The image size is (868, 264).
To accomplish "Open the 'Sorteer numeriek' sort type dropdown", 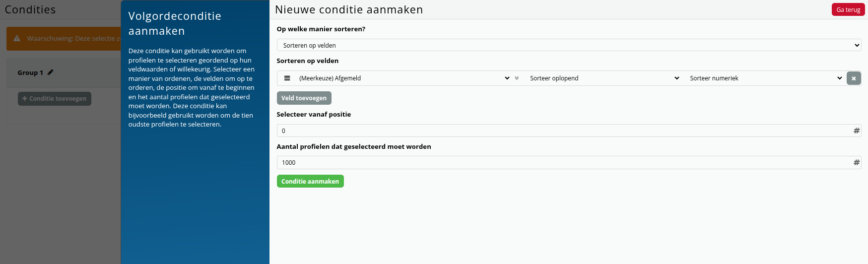I will pos(765,78).
